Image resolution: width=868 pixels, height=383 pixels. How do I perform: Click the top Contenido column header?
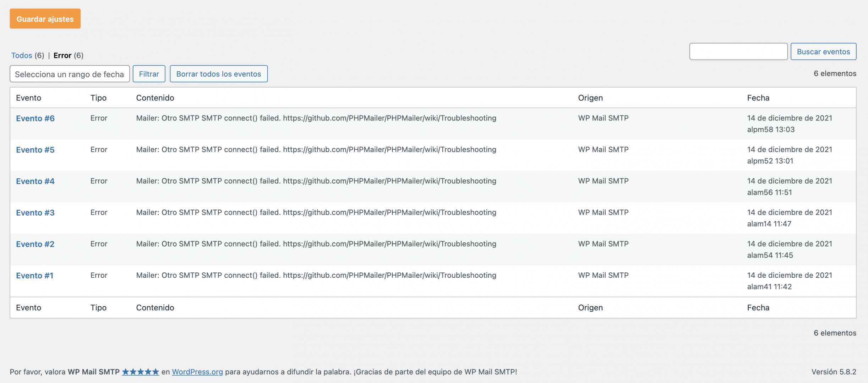pyautogui.click(x=155, y=98)
